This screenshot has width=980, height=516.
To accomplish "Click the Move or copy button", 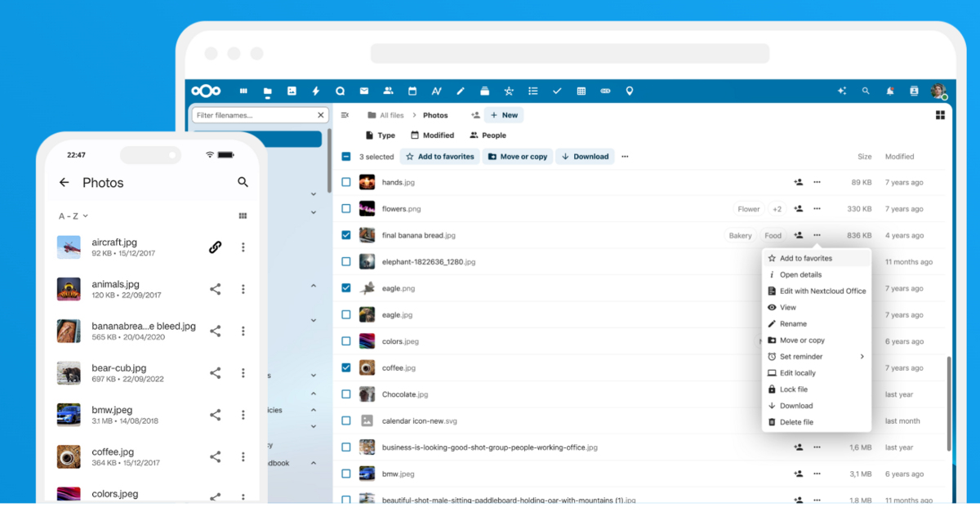I will (x=517, y=156).
